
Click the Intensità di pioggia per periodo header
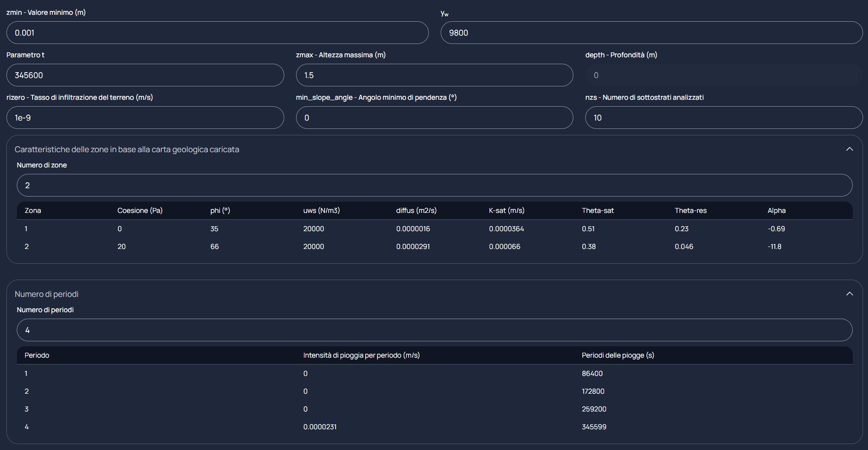click(x=361, y=355)
